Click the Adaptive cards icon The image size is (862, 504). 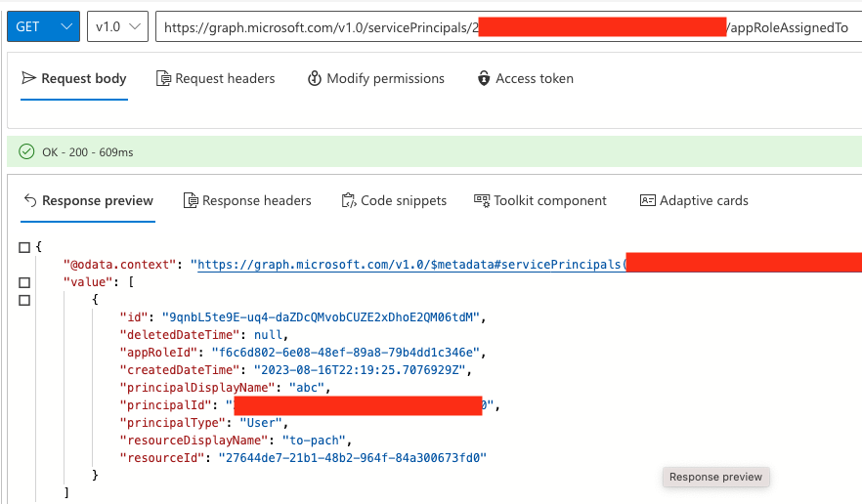pos(647,200)
